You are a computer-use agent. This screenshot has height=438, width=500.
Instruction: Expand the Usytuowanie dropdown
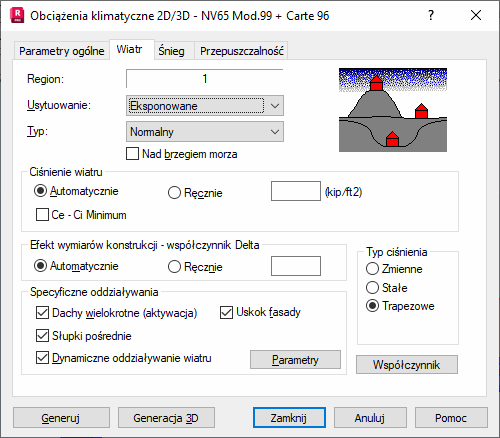(205, 106)
